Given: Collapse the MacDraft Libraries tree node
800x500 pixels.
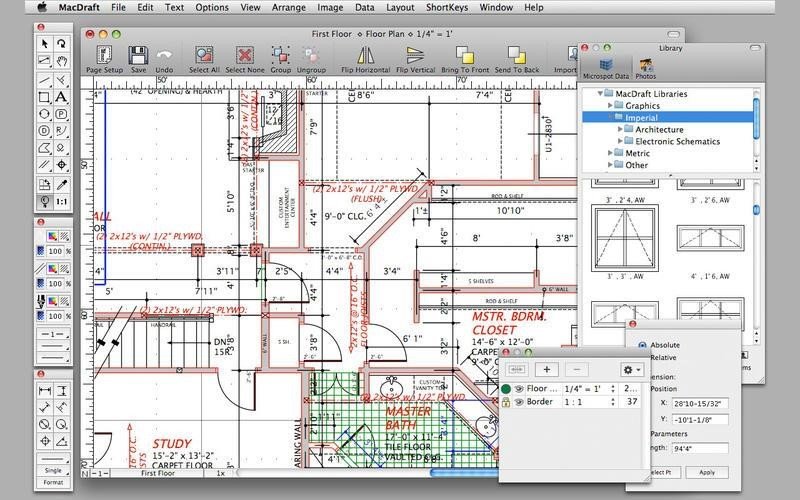Looking at the screenshot, I should 601,93.
